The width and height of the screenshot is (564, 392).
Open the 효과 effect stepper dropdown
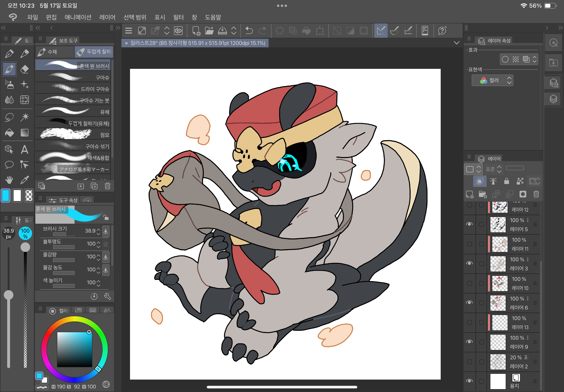coord(535,59)
